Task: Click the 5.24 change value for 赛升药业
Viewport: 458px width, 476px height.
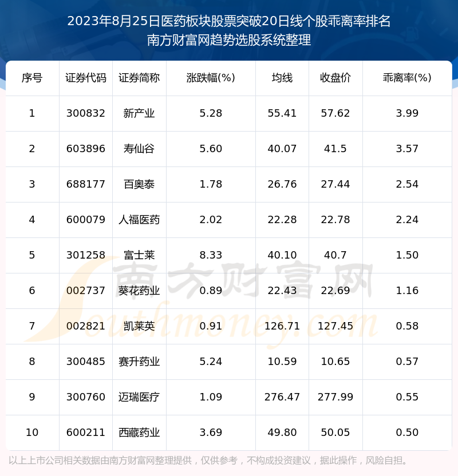Action: [211, 362]
